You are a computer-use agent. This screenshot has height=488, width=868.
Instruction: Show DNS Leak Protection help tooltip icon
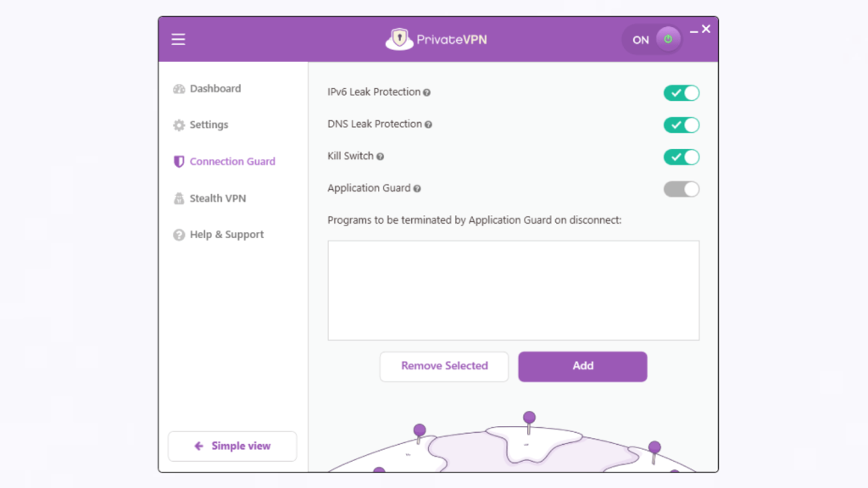click(428, 125)
